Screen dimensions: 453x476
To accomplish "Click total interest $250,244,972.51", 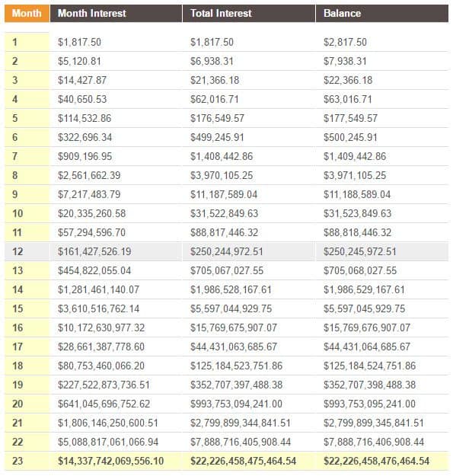I will tap(226, 251).
